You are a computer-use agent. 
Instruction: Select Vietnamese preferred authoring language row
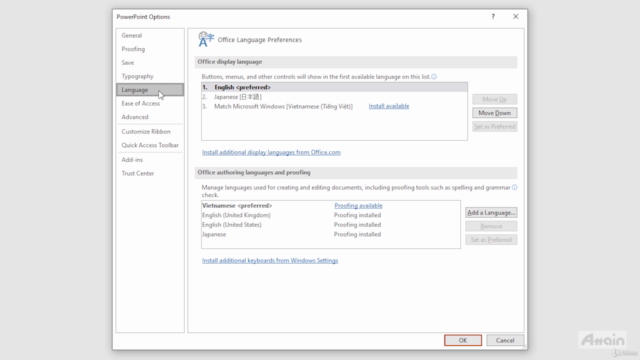click(331, 205)
